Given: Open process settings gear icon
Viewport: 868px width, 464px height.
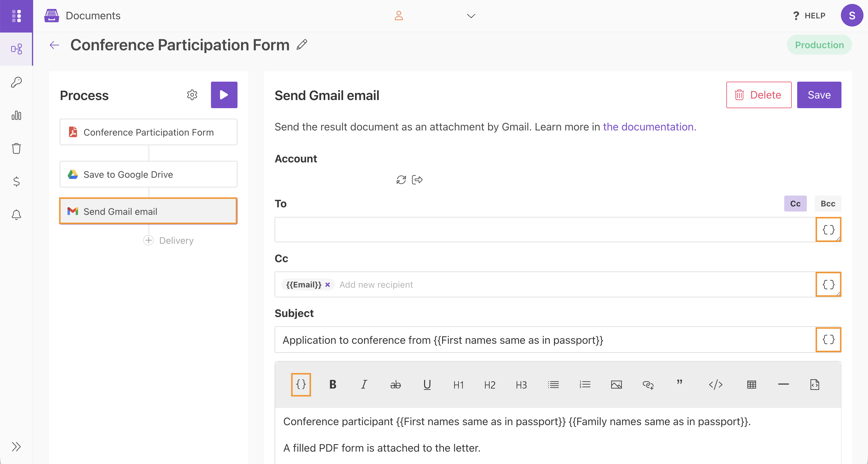Looking at the screenshot, I should tap(192, 95).
